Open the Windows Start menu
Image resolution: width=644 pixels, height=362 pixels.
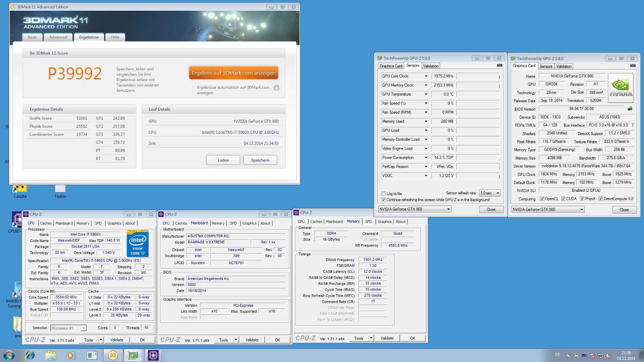tap(9, 355)
